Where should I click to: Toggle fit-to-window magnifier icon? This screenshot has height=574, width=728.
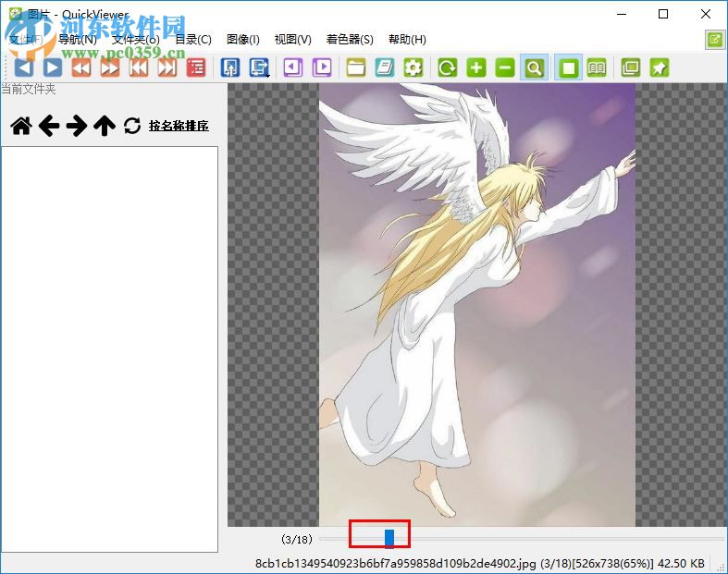(534, 67)
